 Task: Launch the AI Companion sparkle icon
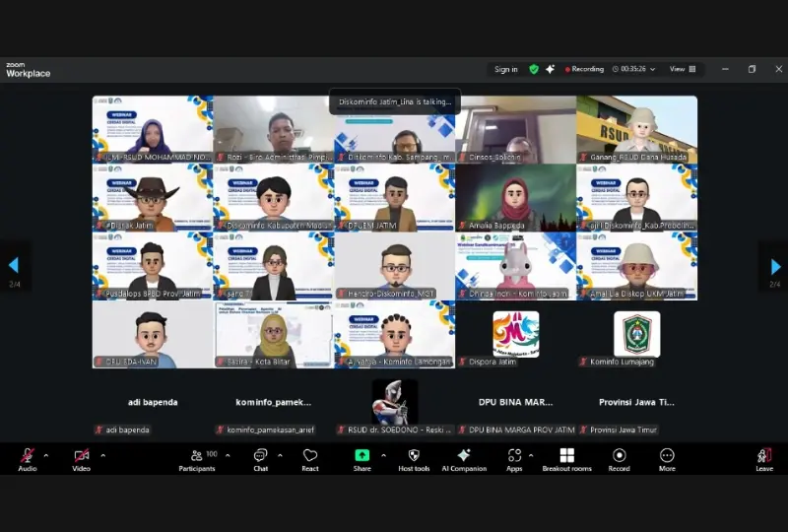(464, 459)
